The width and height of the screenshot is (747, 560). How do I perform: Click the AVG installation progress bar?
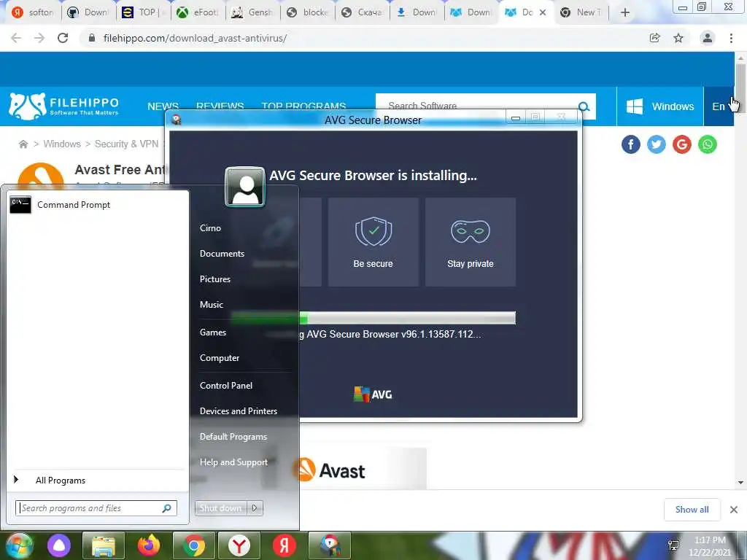pyautogui.click(x=373, y=318)
